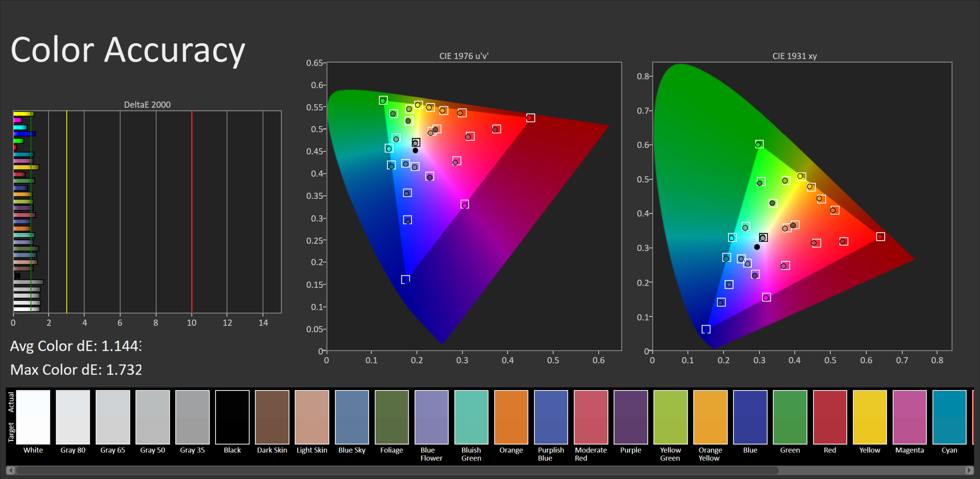Viewport: 980px width, 479px height.
Task: Select the Foliage swatch
Action: click(x=391, y=417)
